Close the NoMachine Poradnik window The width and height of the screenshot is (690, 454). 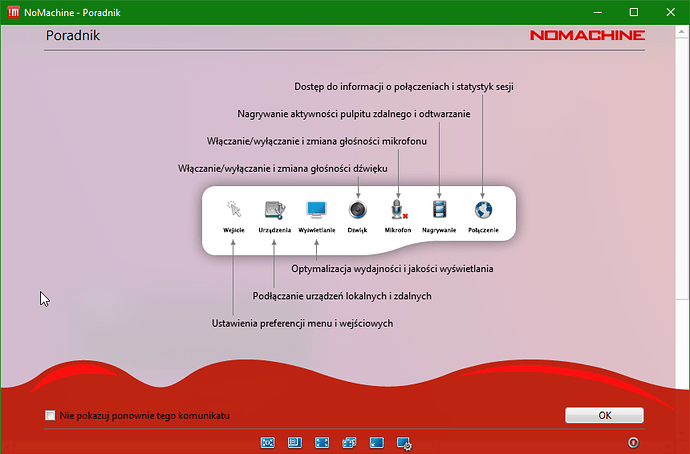tap(670, 12)
